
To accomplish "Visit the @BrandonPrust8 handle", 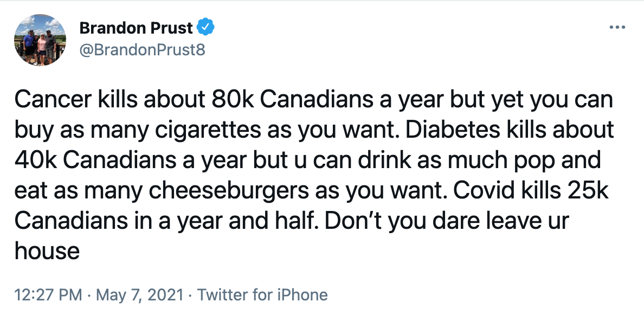I will pyautogui.click(x=142, y=50).
